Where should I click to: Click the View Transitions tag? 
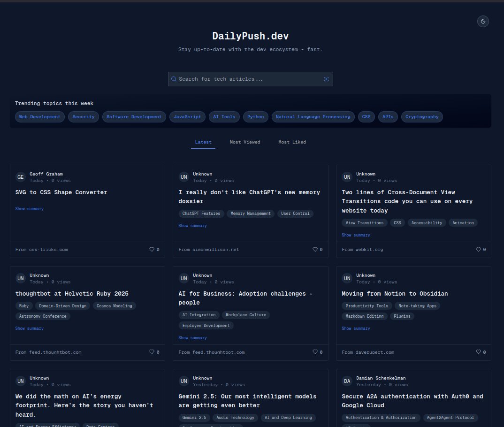[365, 223]
